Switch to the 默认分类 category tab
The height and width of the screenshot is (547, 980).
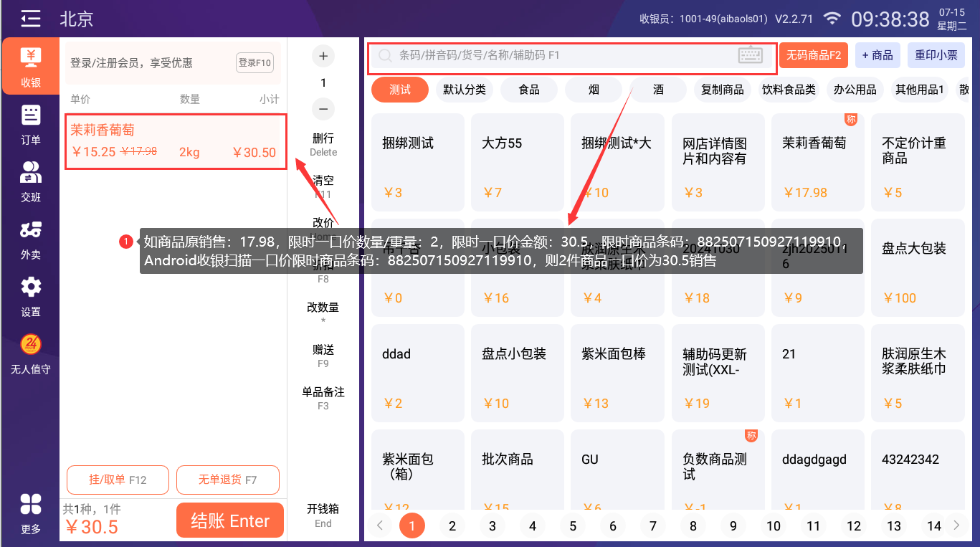464,90
